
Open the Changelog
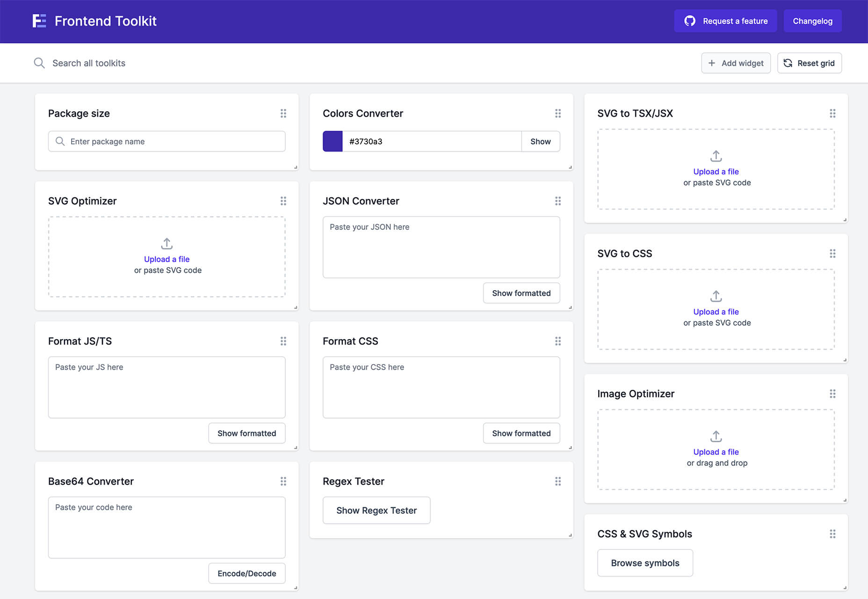coord(812,21)
